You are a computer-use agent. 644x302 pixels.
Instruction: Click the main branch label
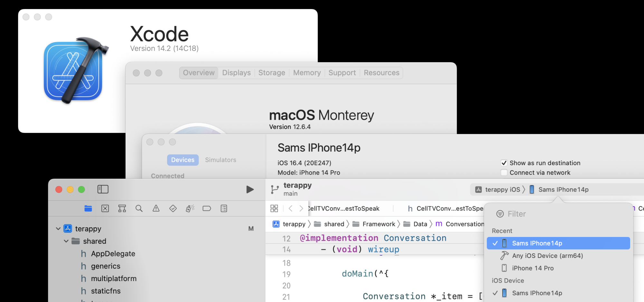click(x=290, y=193)
